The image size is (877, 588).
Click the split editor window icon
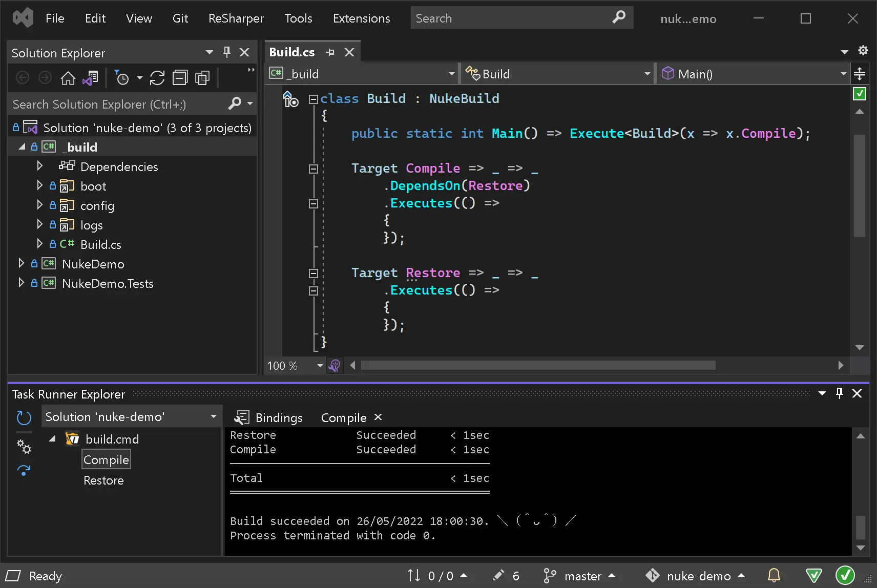860,74
